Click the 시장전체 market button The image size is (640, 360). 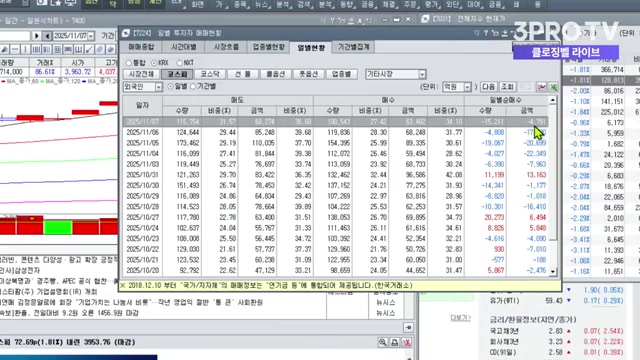click(141, 74)
